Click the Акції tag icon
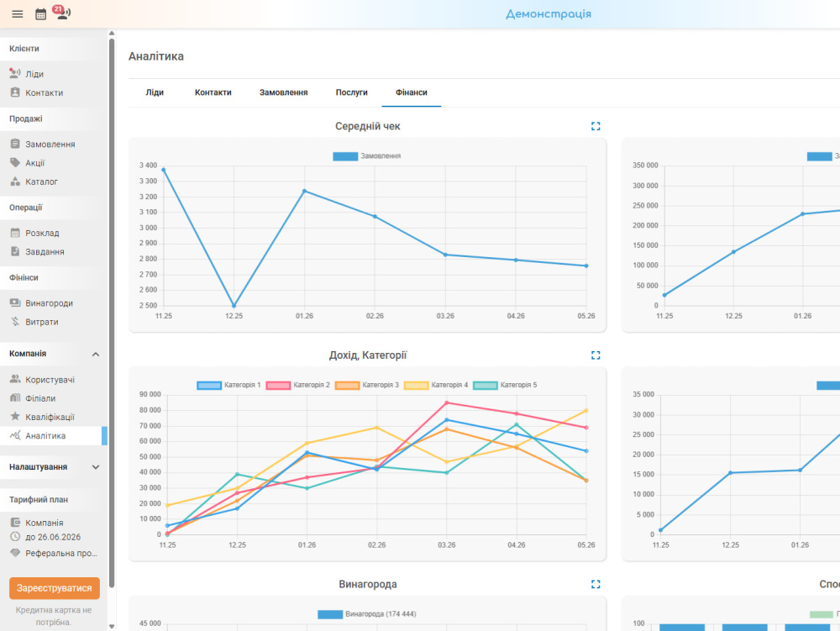The width and height of the screenshot is (840, 631). point(15,162)
